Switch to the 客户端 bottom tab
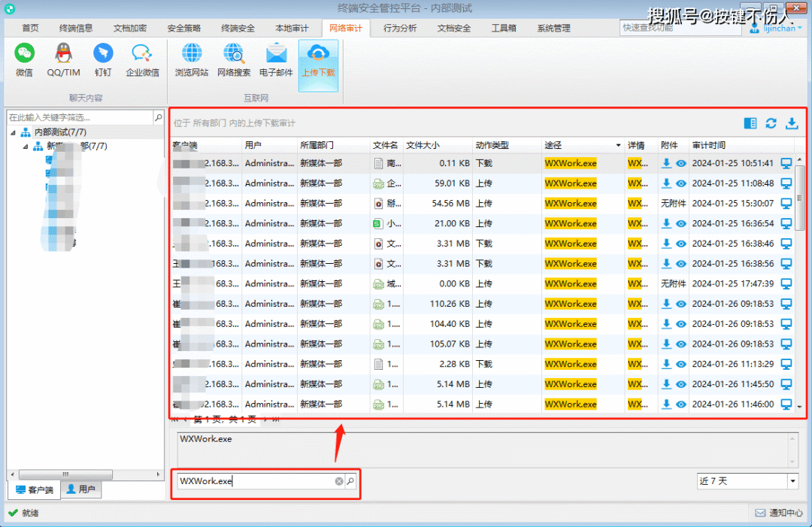The height and width of the screenshot is (527, 812). [x=34, y=489]
